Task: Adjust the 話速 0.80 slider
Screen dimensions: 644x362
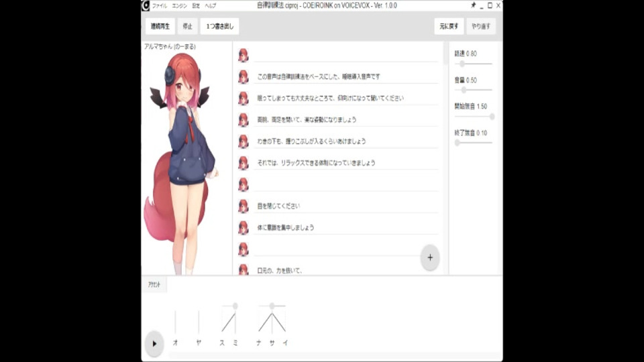Action: click(473, 64)
